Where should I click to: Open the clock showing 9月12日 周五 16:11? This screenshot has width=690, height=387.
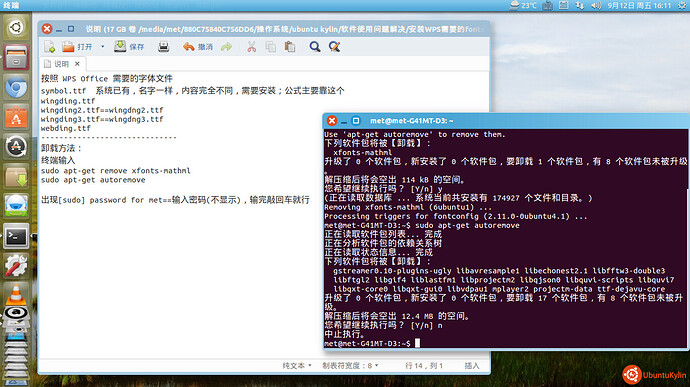[639, 5]
